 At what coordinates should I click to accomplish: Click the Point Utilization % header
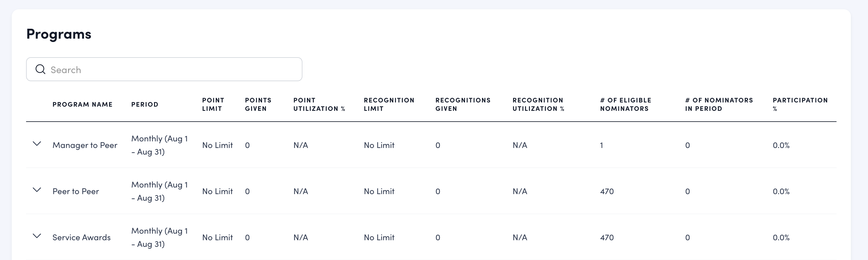point(319,105)
